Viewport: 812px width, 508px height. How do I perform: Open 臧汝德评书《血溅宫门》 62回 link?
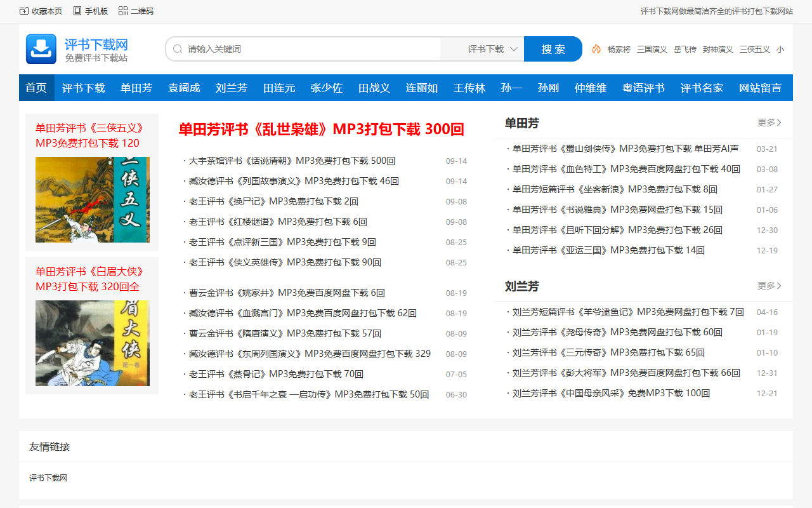(303, 313)
